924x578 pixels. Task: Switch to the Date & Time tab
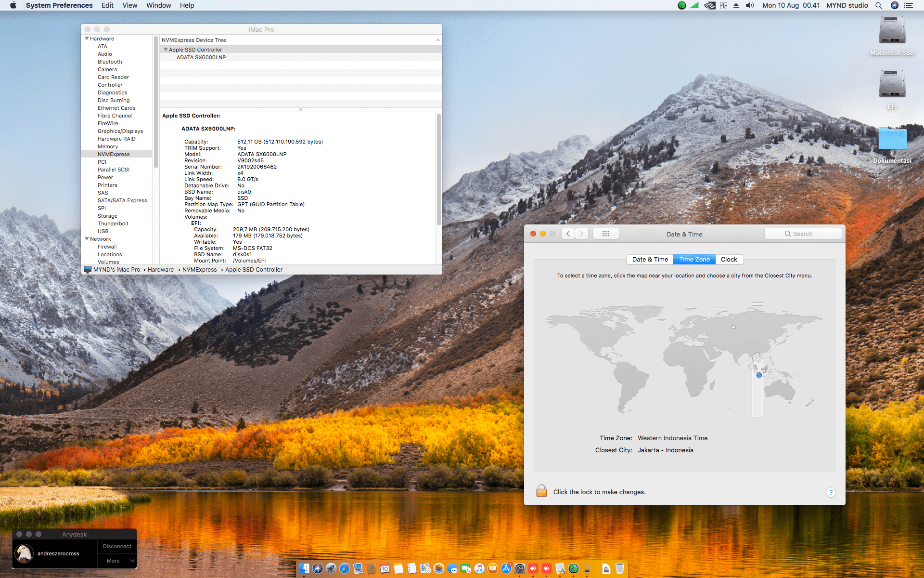[x=650, y=259]
